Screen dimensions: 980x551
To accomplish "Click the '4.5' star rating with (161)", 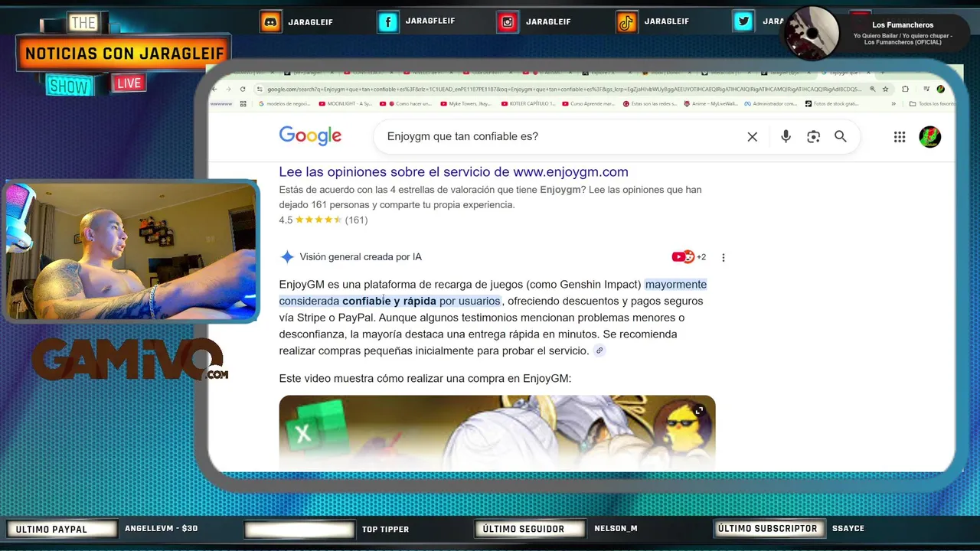I will pyautogui.click(x=323, y=220).
